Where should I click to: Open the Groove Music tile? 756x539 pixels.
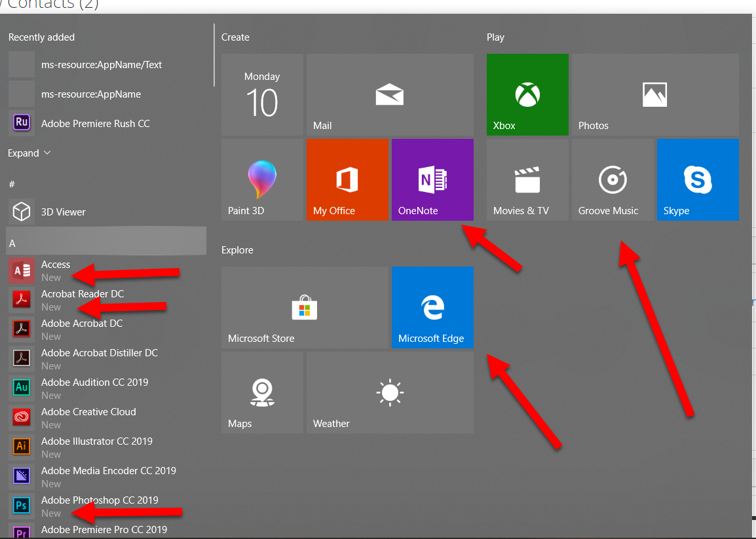[x=613, y=180]
